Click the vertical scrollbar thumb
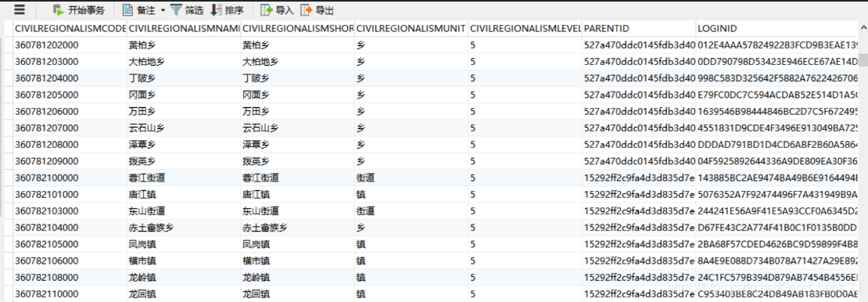This screenshot has width=868, height=302. point(863,59)
